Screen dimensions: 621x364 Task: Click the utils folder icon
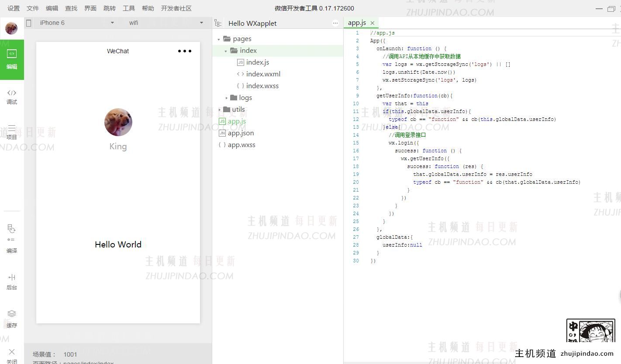click(227, 110)
